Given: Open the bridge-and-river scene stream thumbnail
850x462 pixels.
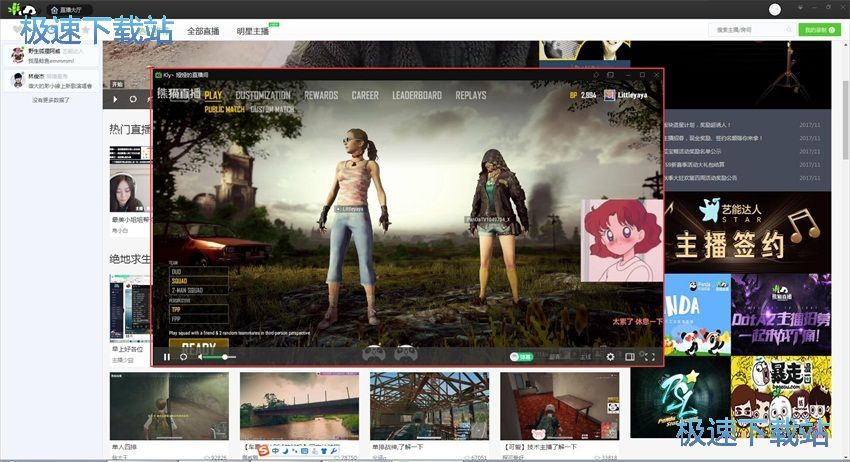Looking at the screenshot, I should [x=299, y=406].
